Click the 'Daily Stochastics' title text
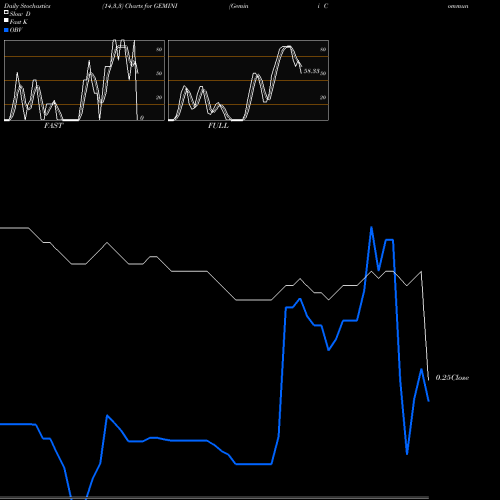The image size is (500, 500). point(27,6)
